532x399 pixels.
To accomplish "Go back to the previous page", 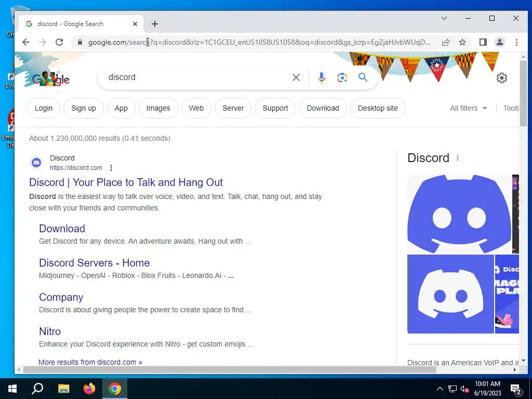I will point(26,42).
